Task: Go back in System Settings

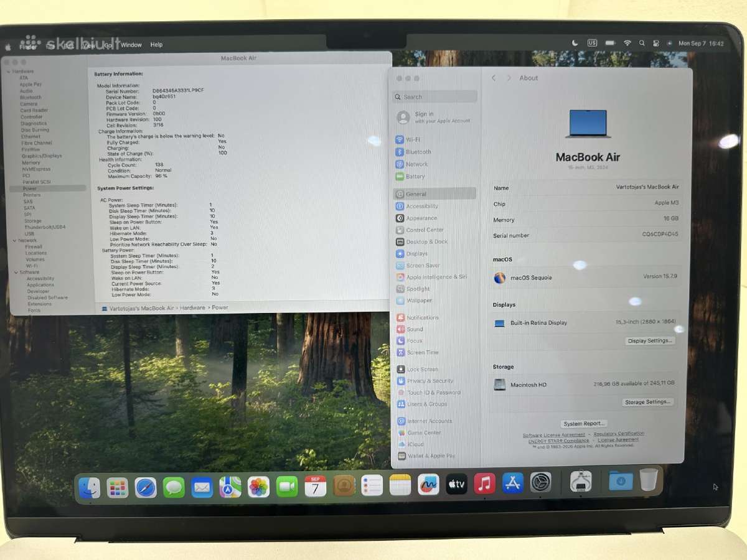Action: (494, 78)
